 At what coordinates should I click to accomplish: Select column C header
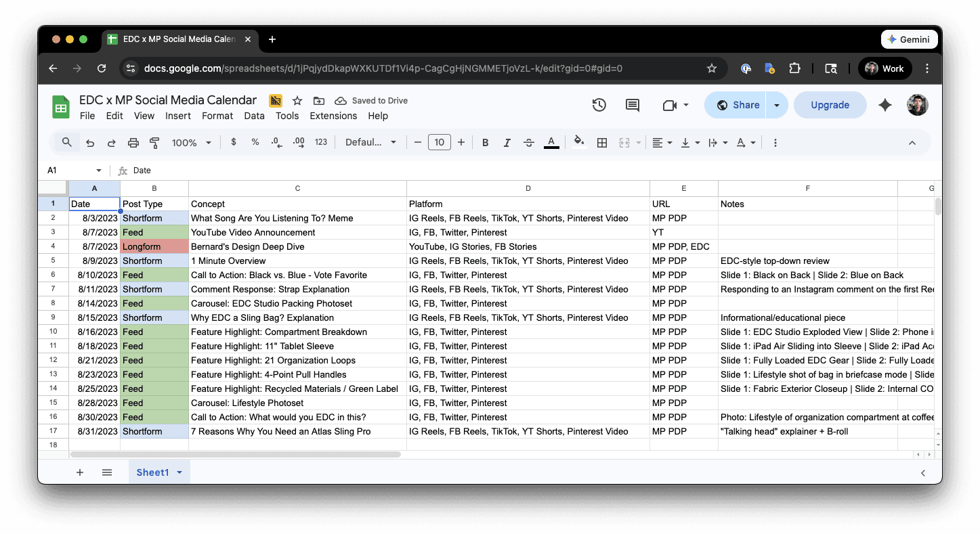(x=297, y=188)
